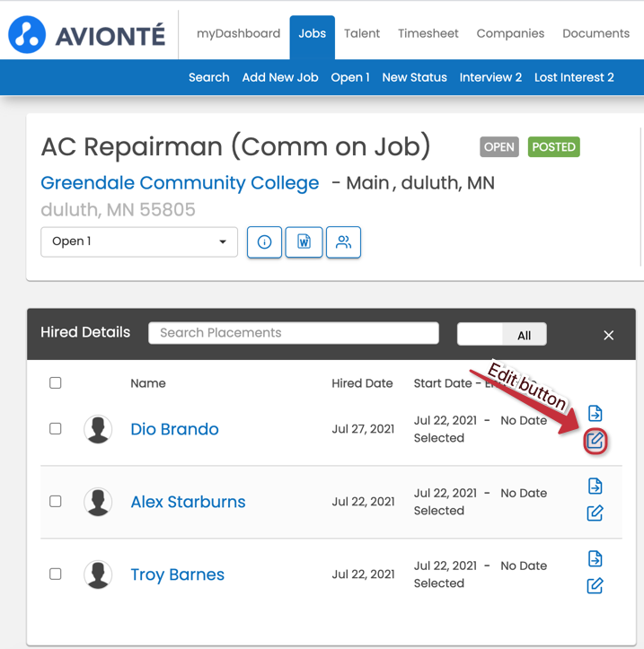Switch the All filter toggle
This screenshot has height=649, width=644.
[501, 335]
